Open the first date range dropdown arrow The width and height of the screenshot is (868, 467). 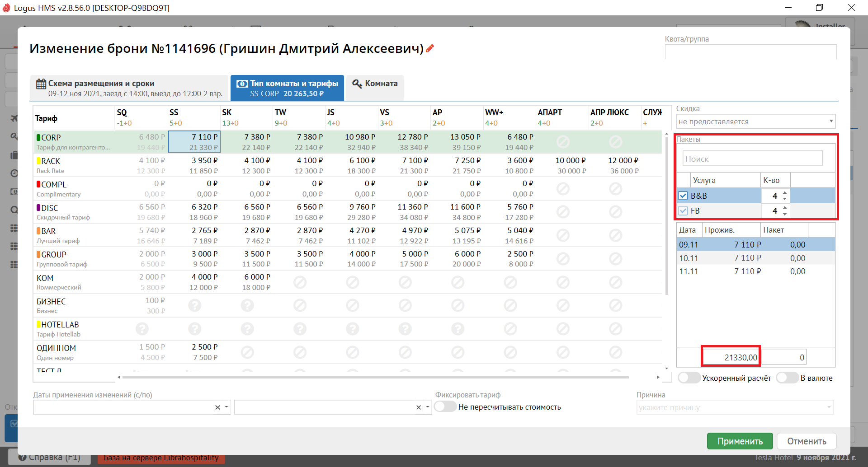[x=226, y=407]
